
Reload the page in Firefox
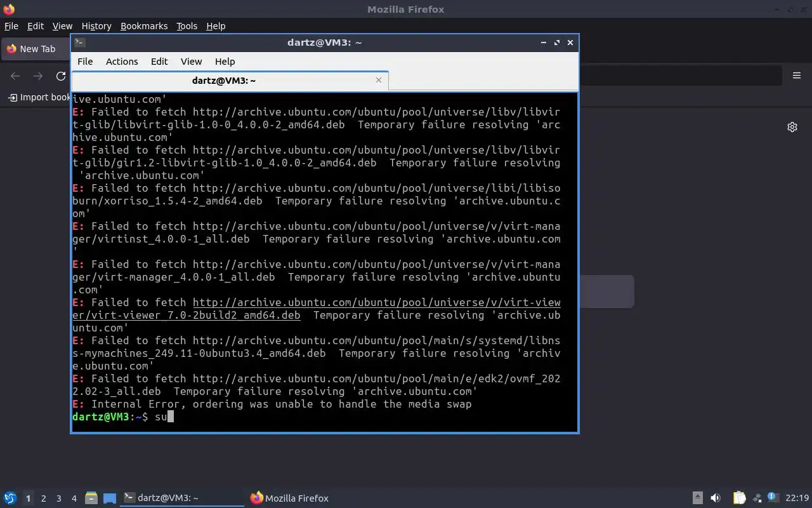click(61, 76)
